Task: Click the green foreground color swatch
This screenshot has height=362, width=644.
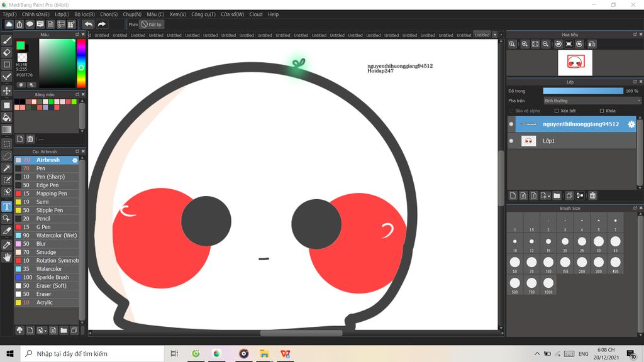Action: [x=21, y=45]
